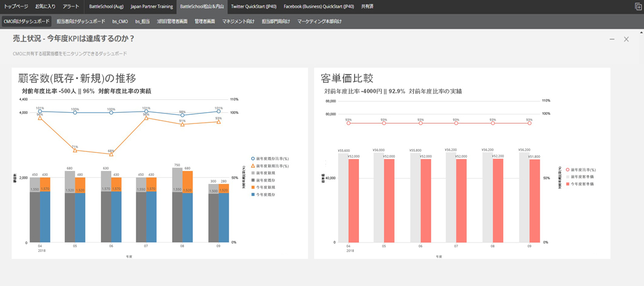Toggle 前年度新規比率(%) legend series
This screenshot has width=644, height=286.
pos(253,166)
